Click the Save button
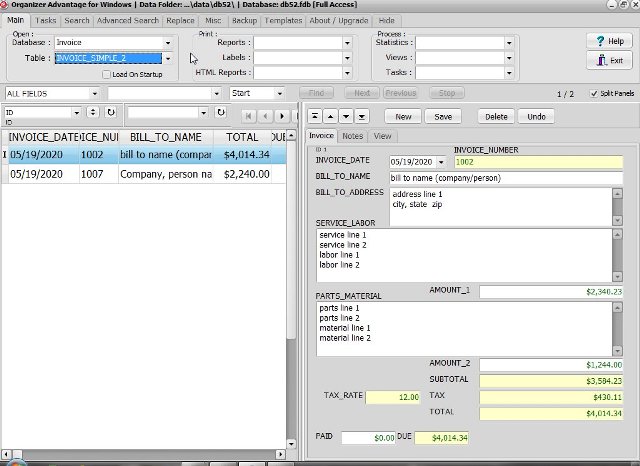The height and width of the screenshot is (466, 640). pos(443,117)
